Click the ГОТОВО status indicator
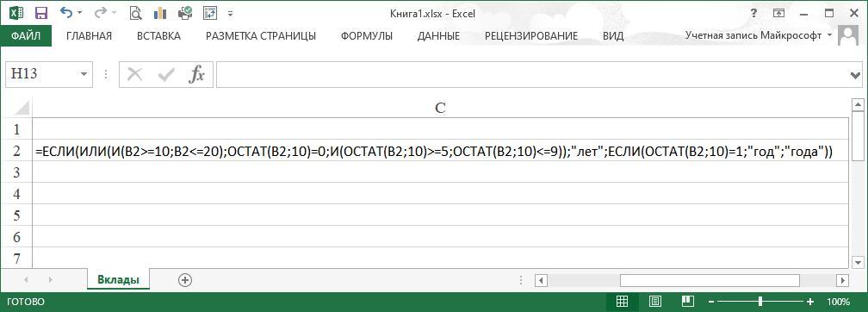This screenshot has height=312, width=868. [x=26, y=302]
